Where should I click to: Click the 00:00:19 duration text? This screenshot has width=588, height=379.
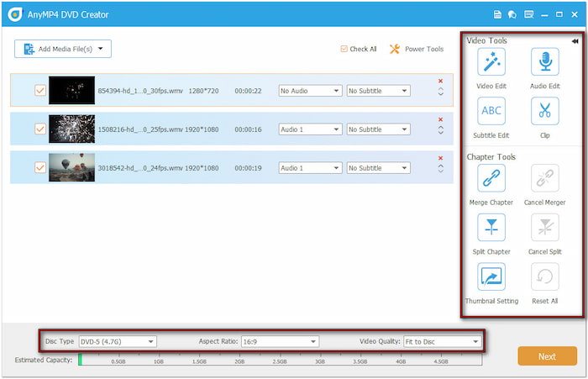click(248, 168)
